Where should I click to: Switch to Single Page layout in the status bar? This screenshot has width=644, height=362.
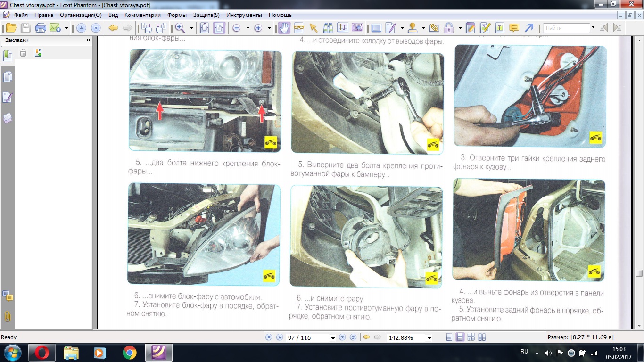click(x=449, y=337)
